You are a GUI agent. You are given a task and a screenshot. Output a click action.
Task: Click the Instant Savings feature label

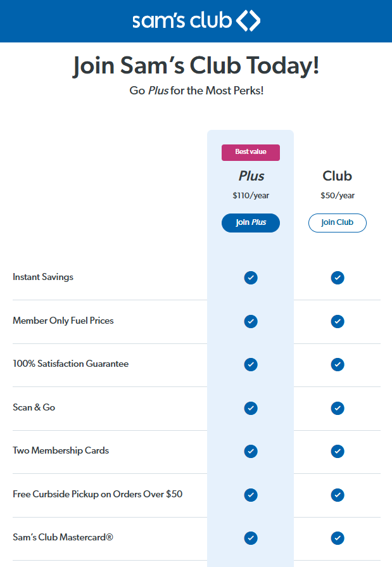(43, 277)
